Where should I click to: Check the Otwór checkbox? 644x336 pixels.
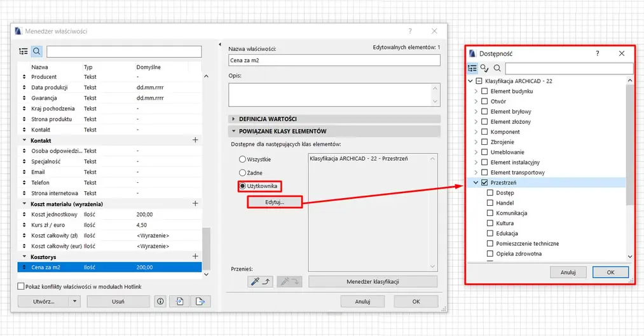[x=484, y=102]
